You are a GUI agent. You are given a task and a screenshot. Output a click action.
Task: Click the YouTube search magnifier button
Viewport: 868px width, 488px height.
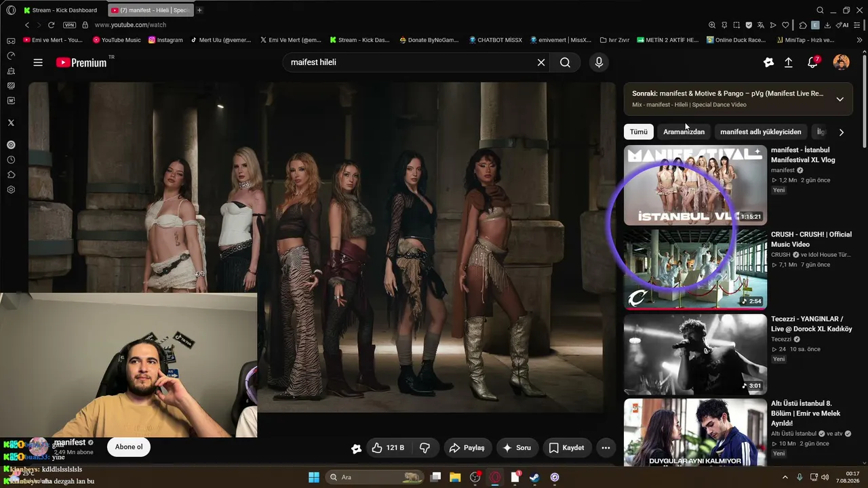click(x=565, y=62)
